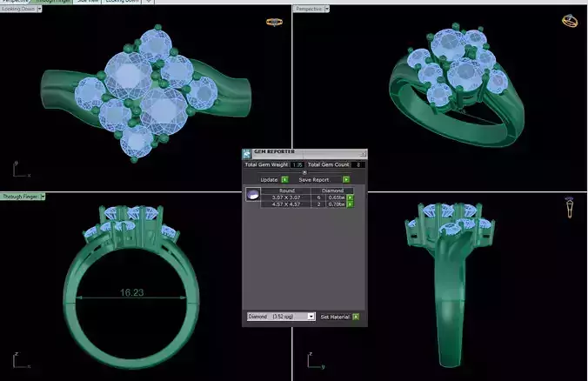The width and height of the screenshot is (588, 381).
Task: Click ring orientation icon in Looking Down viewport
Action: (x=274, y=22)
